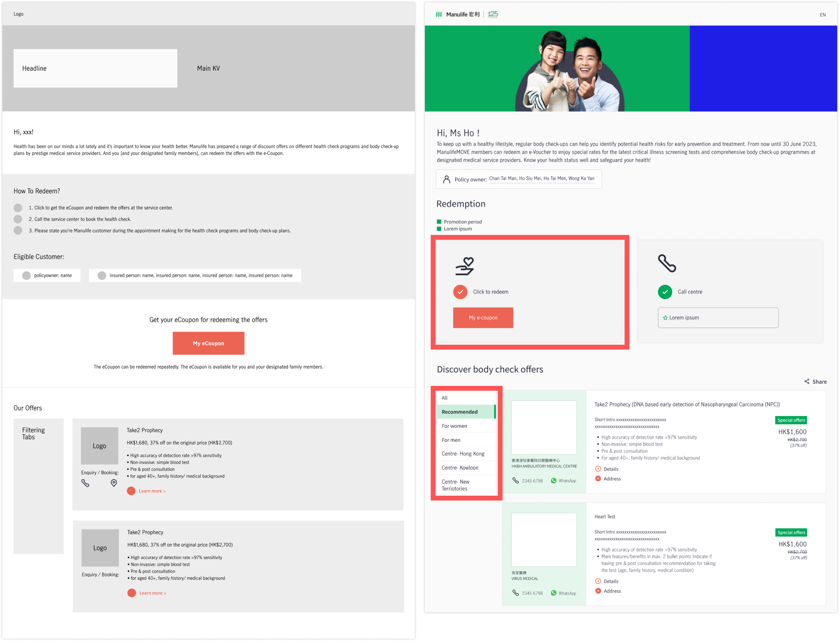This screenshot has height=641, width=840.
Task: Click the first Learn more link in the wireframe
Action: click(x=152, y=491)
